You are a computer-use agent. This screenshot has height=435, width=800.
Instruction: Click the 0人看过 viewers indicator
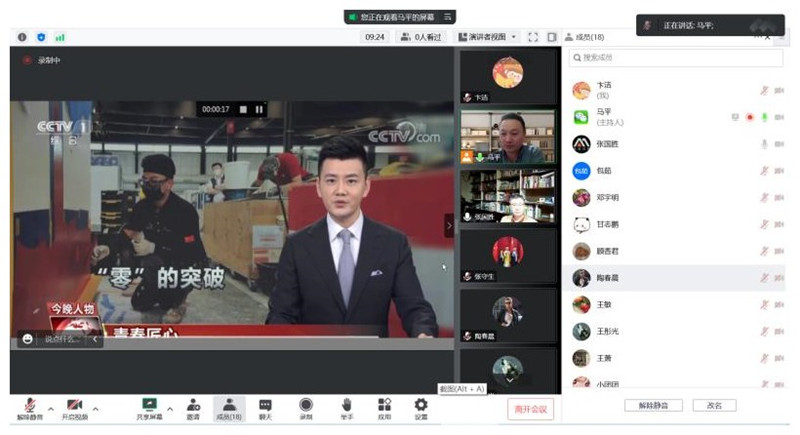click(421, 37)
